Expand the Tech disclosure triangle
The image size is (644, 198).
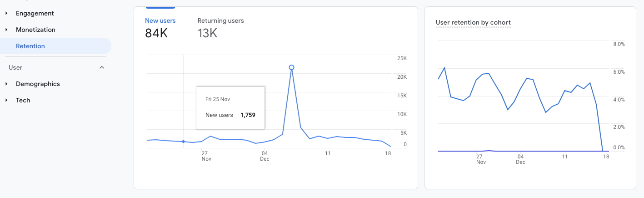click(x=6, y=101)
